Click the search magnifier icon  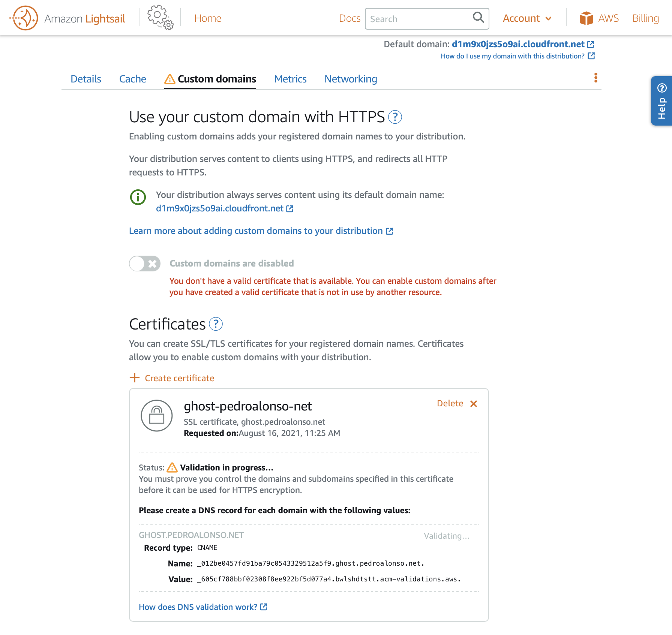coord(478,18)
